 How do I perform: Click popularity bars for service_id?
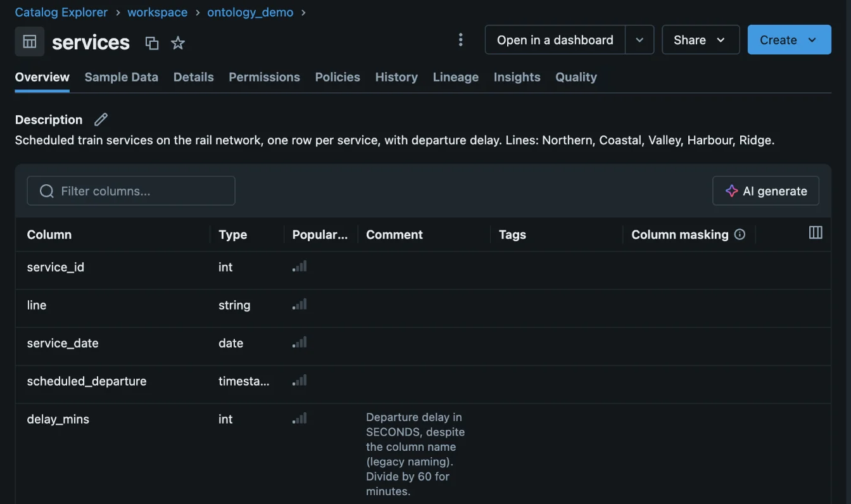(x=299, y=267)
